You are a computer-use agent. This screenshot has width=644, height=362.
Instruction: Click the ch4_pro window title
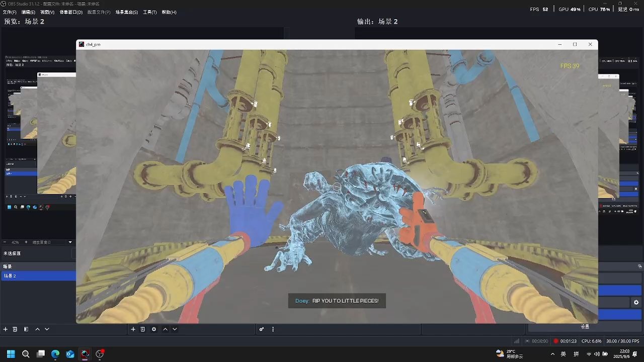coord(93,45)
